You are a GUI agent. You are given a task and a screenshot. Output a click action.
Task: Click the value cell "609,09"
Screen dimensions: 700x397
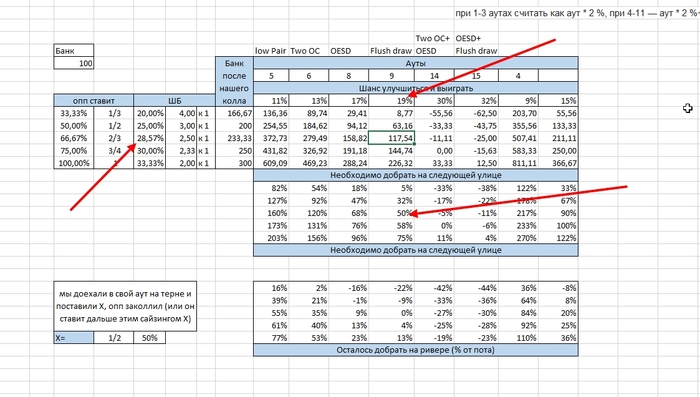tap(271, 163)
